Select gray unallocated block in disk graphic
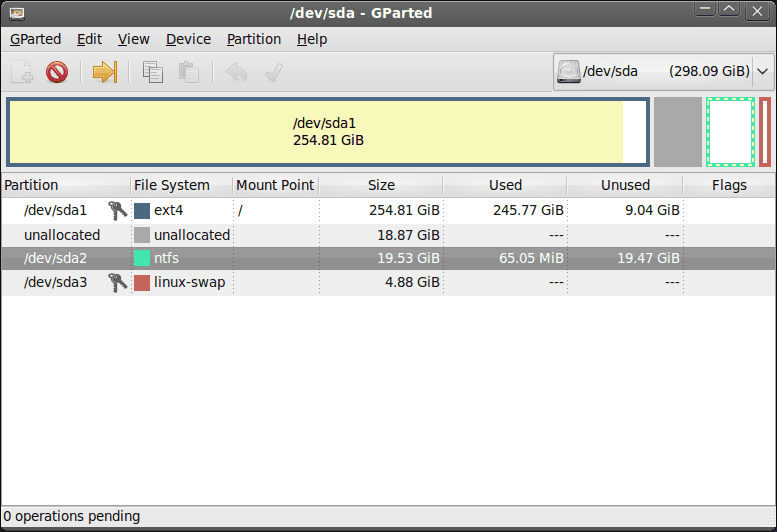The image size is (777, 532). [678, 132]
